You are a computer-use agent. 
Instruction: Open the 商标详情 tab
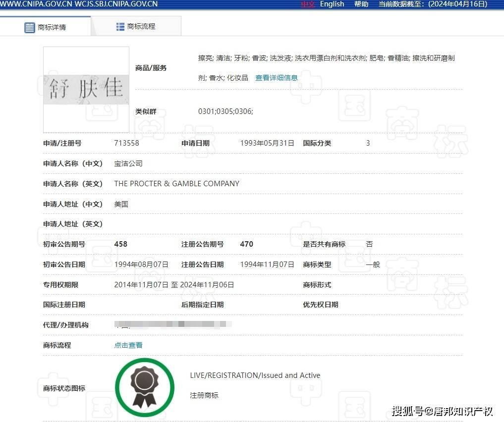[45, 27]
